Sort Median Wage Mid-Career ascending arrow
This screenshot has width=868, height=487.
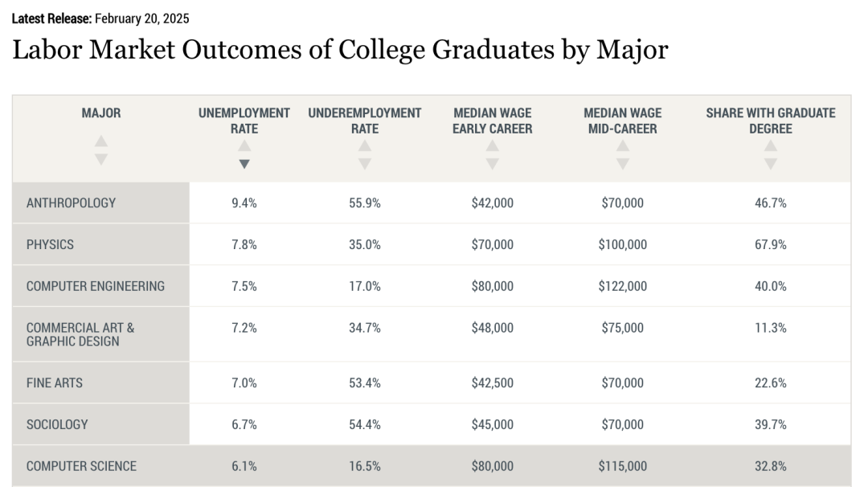(x=623, y=146)
